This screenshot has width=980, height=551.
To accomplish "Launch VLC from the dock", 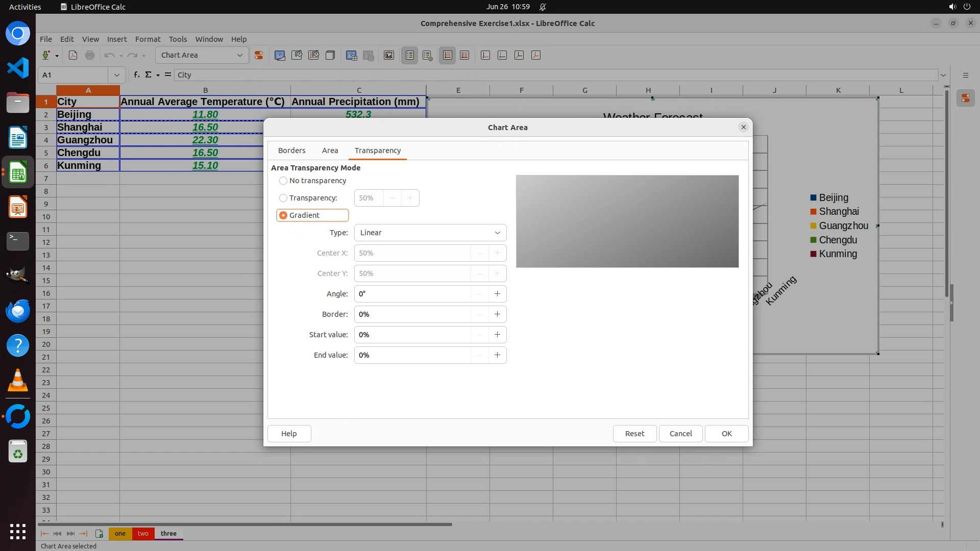I will point(18,381).
